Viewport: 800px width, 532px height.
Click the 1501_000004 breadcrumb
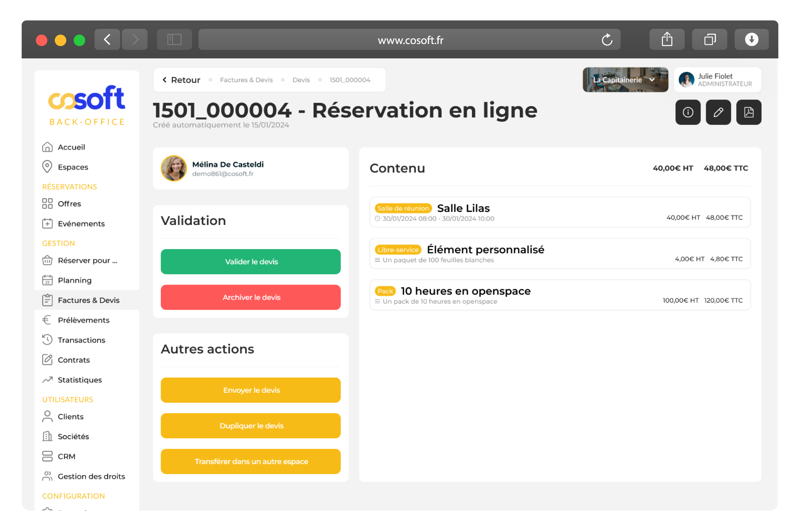click(350, 80)
